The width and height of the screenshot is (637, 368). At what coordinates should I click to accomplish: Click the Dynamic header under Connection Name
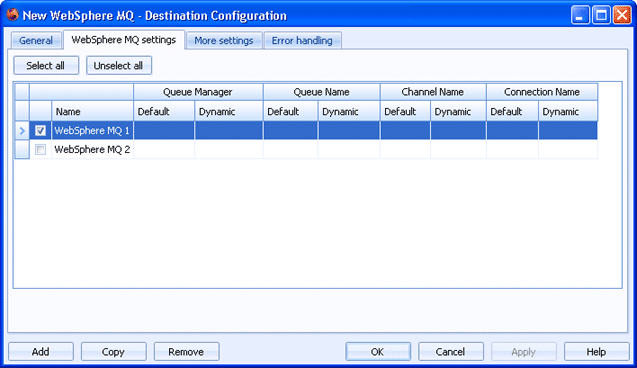(568, 111)
